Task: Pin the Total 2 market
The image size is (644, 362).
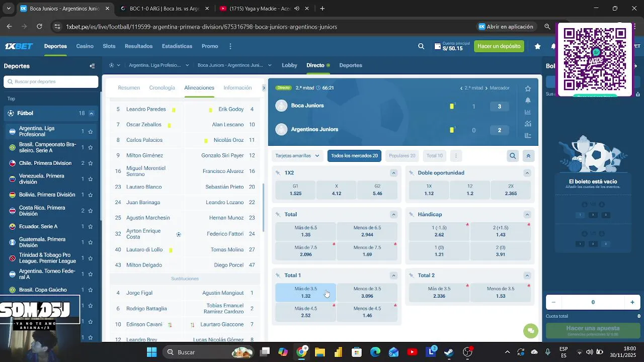Action: point(412,276)
